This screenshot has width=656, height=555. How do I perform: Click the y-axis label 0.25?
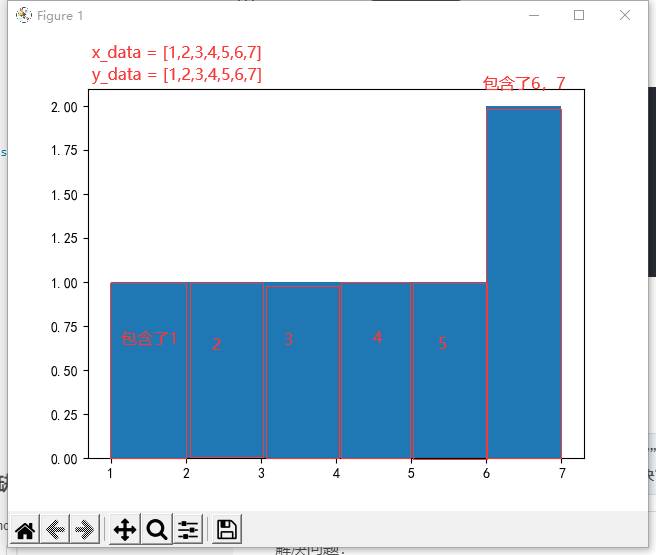pyautogui.click(x=64, y=415)
